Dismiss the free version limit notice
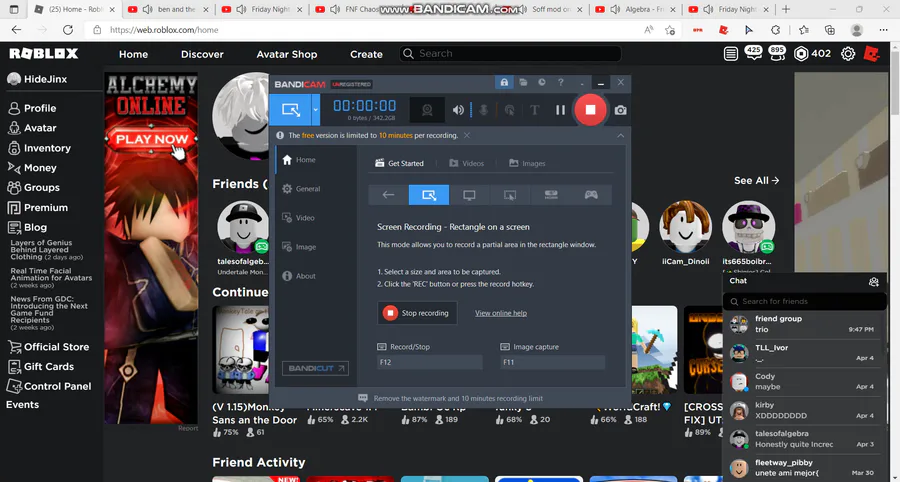Viewport: 900px width, 482px height. [x=467, y=135]
